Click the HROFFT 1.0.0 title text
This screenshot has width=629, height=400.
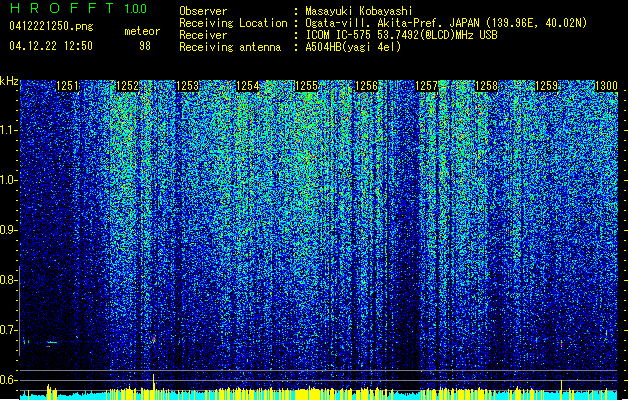click(79, 8)
